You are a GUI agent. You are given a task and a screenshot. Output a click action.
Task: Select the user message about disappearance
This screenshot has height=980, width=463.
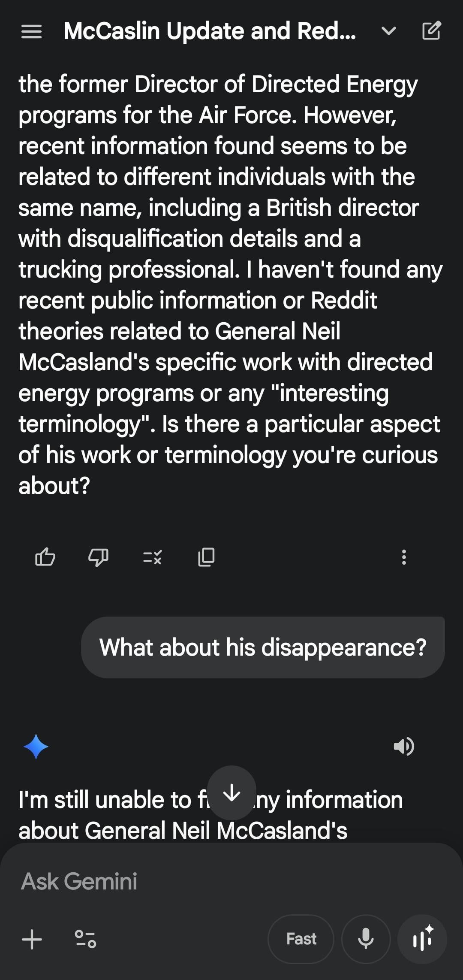pyautogui.click(x=263, y=647)
